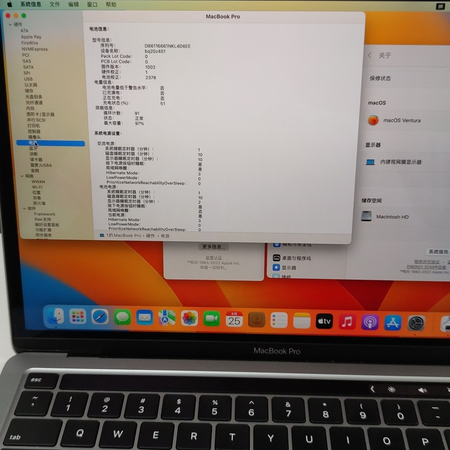The height and width of the screenshot is (450, 450).
Task: Select Wi-Fi in the network list
Action: [37, 187]
